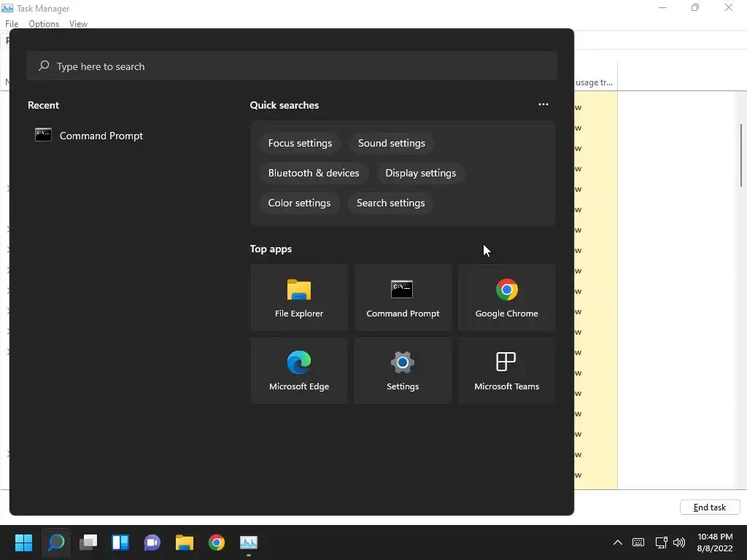Open the network tray icon
The image size is (747, 560).
click(661, 542)
